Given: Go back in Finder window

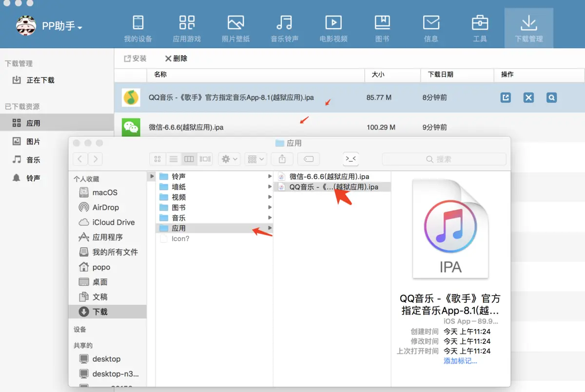Looking at the screenshot, I should [80, 159].
